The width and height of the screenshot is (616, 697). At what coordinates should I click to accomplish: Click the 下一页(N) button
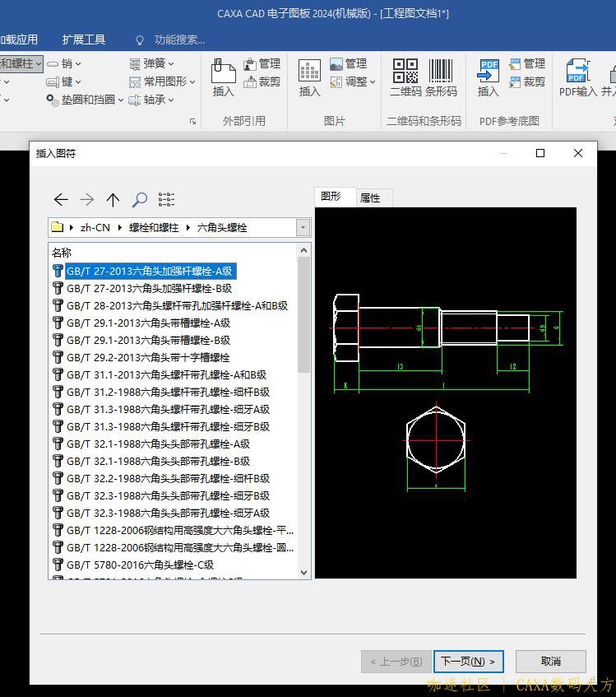[468, 661]
